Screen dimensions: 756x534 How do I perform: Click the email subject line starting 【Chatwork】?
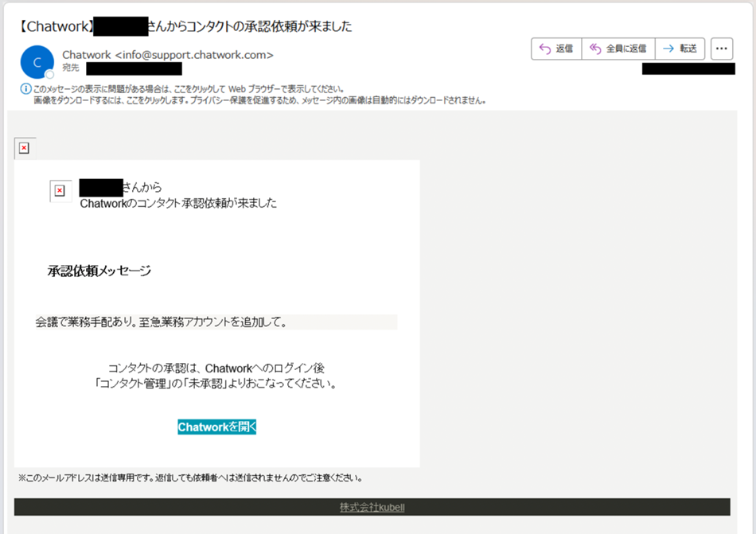tap(185, 27)
